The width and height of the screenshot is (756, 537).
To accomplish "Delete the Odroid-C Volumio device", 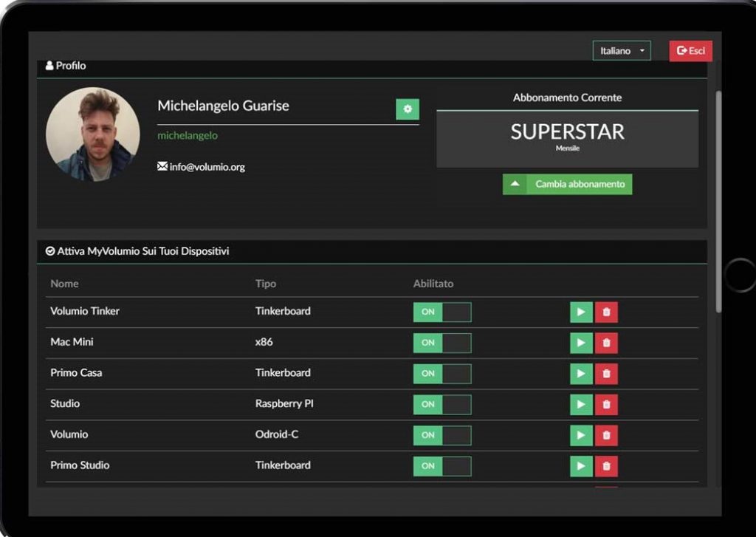I will [606, 436].
